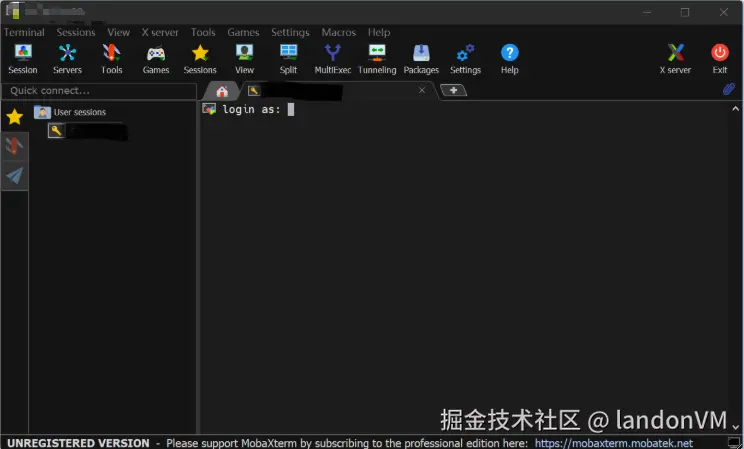The width and height of the screenshot is (744, 449).
Task: Open the Games menu in menu bar
Action: tap(243, 32)
